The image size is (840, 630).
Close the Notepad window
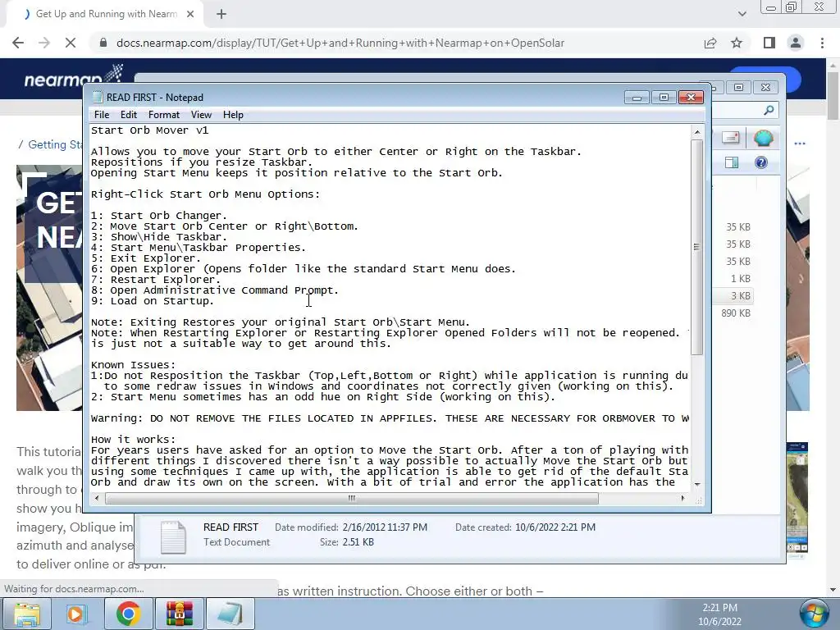(691, 97)
